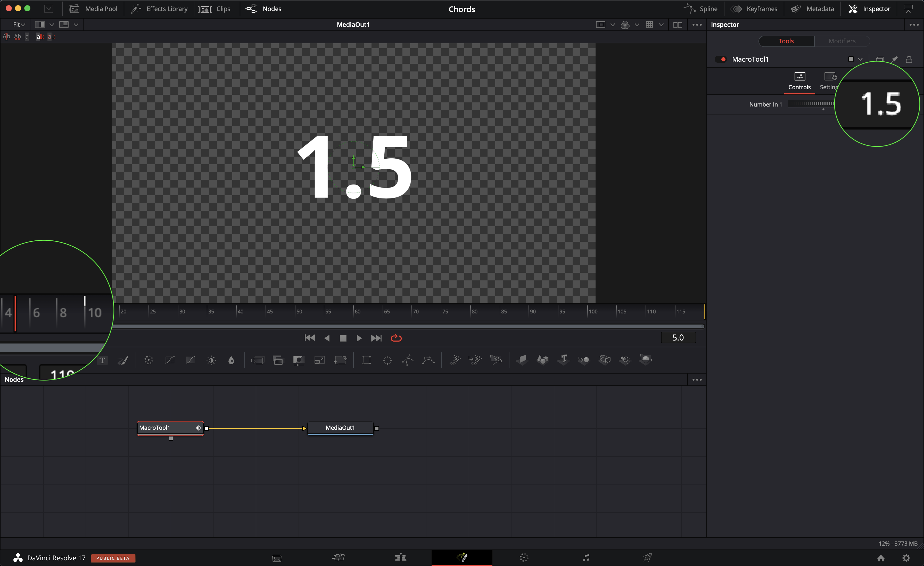Add a Rectangle mask node
The width and height of the screenshot is (924, 566).
(366, 360)
